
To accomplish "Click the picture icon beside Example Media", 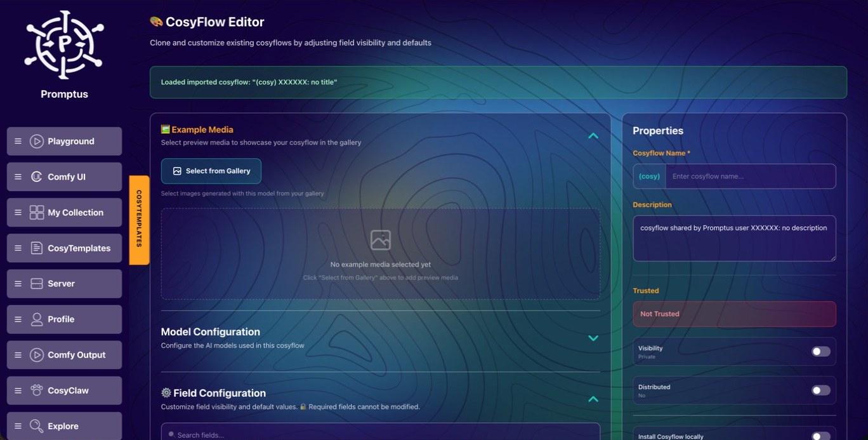I will click(166, 130).
